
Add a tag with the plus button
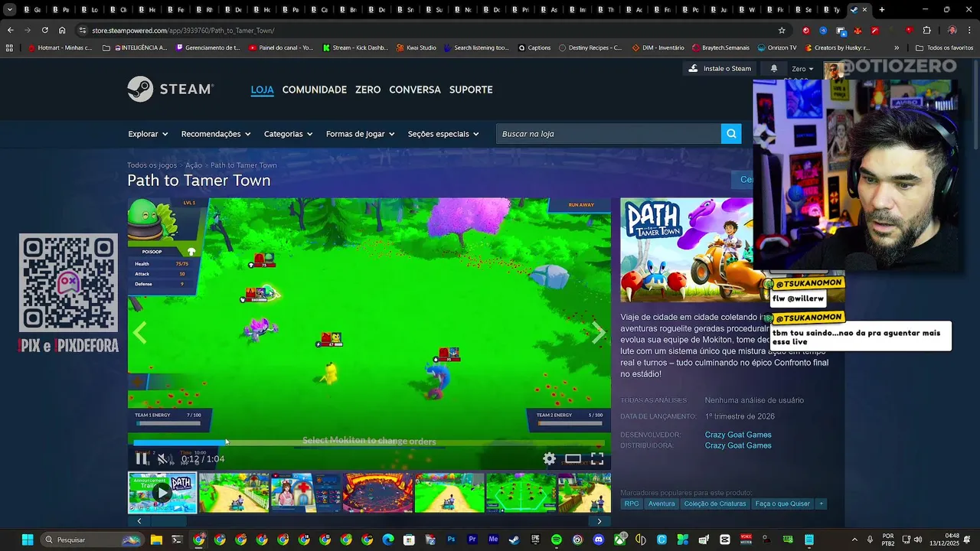821,504
